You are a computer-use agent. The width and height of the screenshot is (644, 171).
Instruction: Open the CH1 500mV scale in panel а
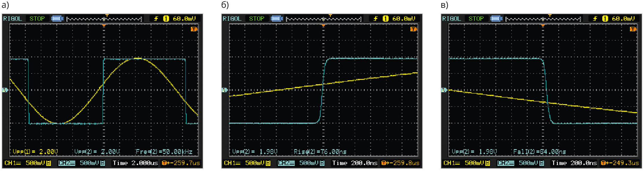(x=28, y=163)
